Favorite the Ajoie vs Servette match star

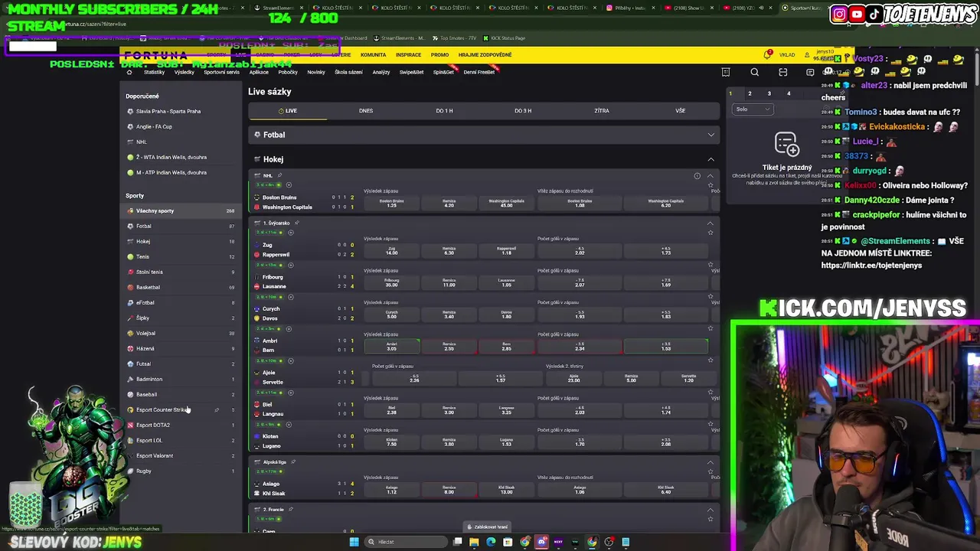pyautogui.click(x=710, y=360)
